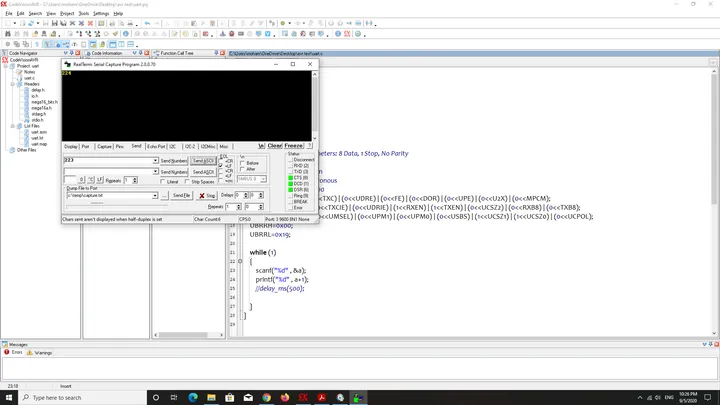The width and height of the screenshot is (720, 405).
Task: Pin the Code Navigator panel
Action: pos(72,53)
